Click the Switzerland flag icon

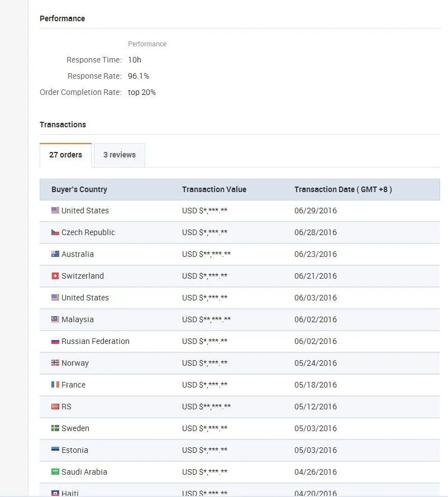pos(55,276)
